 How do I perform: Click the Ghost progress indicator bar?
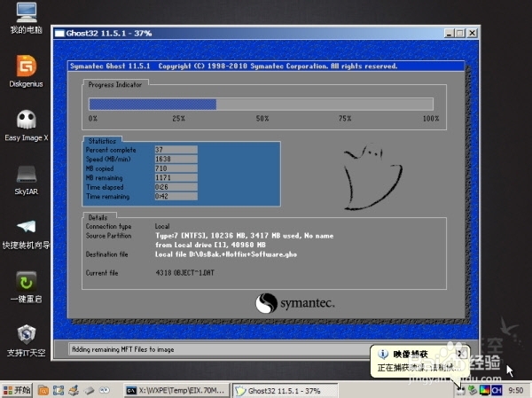click(x=261, y=104)
